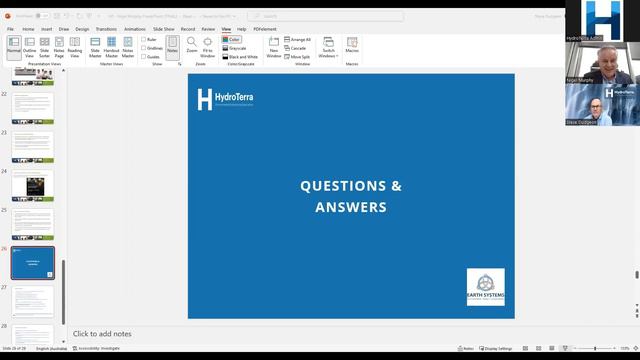Switch to the Transitions ribbon tab
The image size is (640, 360).
tap(106, 29)
